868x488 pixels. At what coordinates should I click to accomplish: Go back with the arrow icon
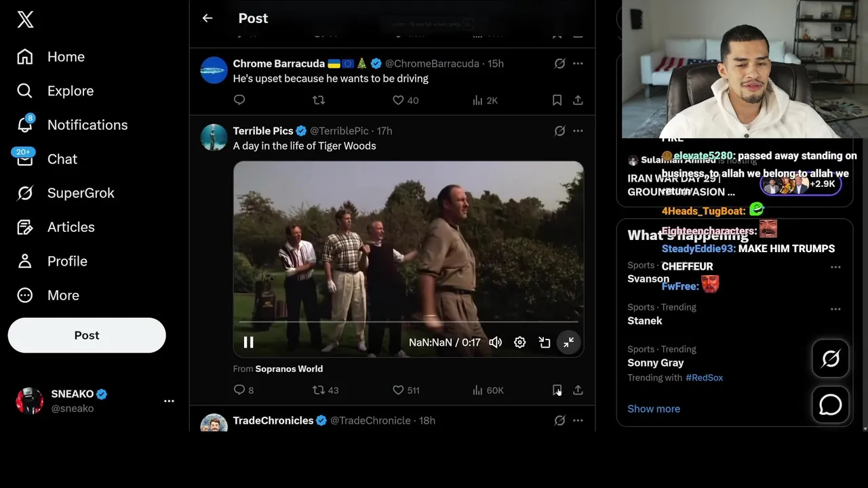(208, 18)
